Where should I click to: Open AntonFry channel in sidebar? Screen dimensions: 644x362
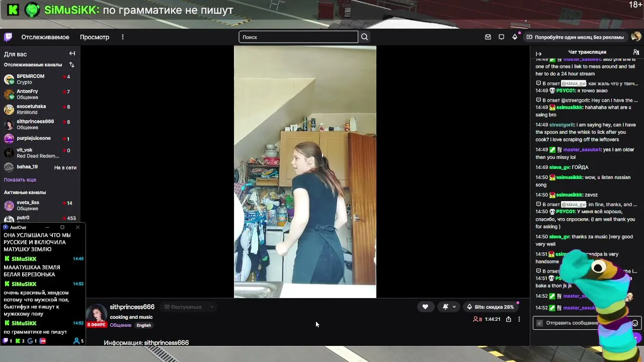(x=40, y=94)
